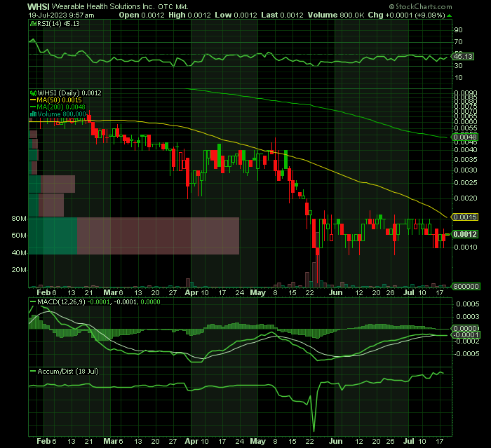The image size is (491, 448).
Task: Click 'Apr' on the price chart date axis
Action: [191, 293]
